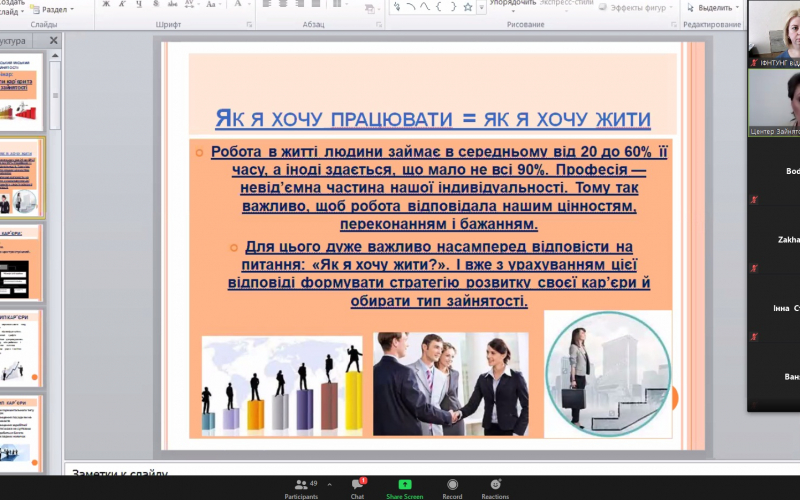Viewport: 800px width, 500px height.
Task: Open Zoom Reactions menu
Action: [495, 489]
